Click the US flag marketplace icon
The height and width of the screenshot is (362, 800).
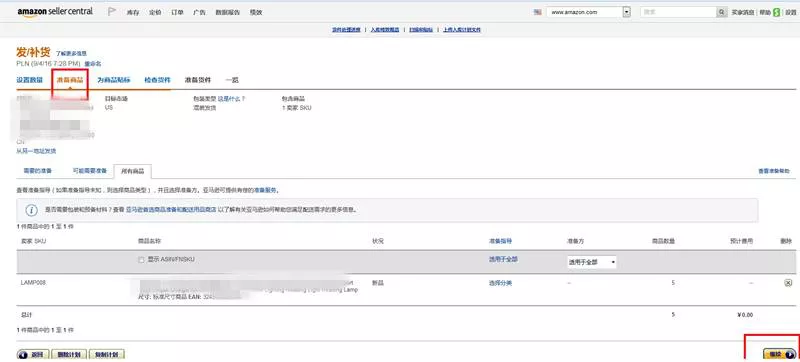(x=537, y=12)
